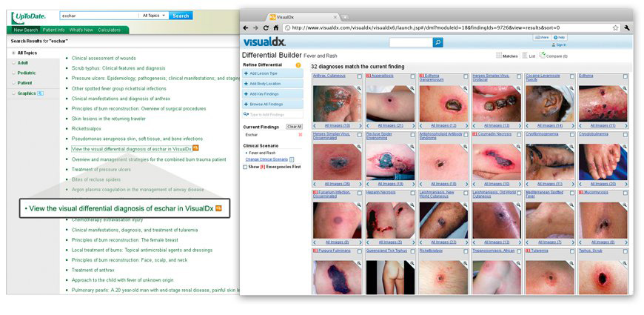Select the Pediatric radio filter

tap(13, 73)
